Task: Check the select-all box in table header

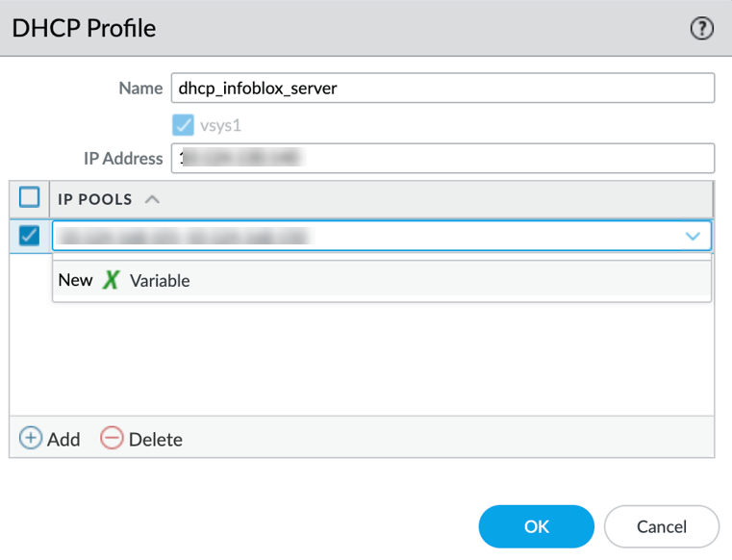Action: click(x=30, y=198)
